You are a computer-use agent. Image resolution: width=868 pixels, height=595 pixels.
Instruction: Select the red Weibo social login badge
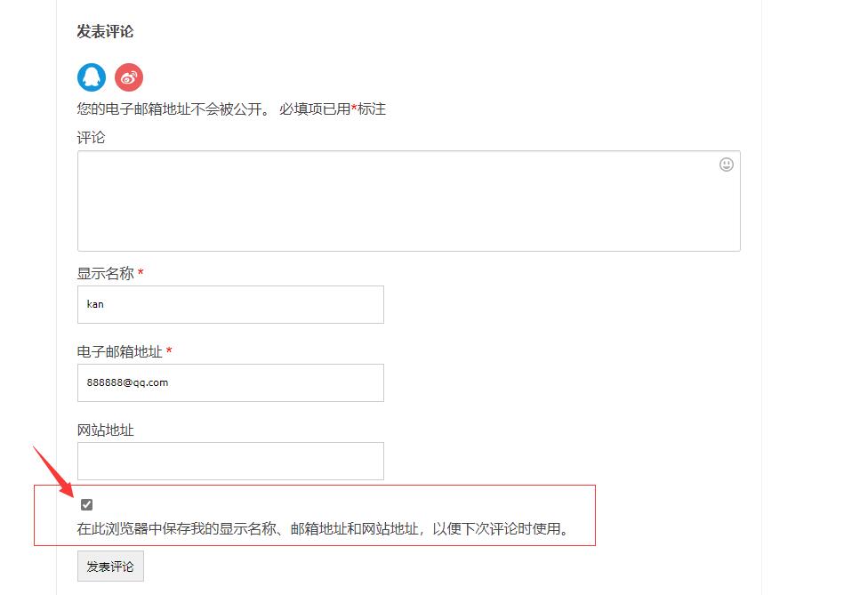(128, 77)
